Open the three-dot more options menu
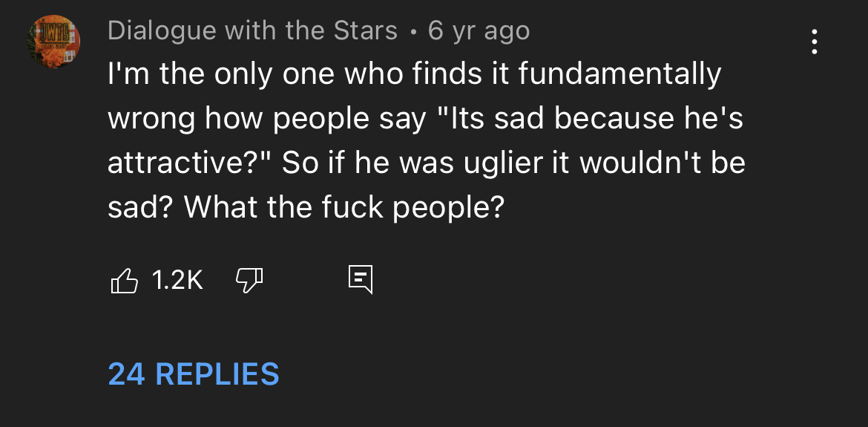This screenshot has width=868, height=427. [814, 42]
